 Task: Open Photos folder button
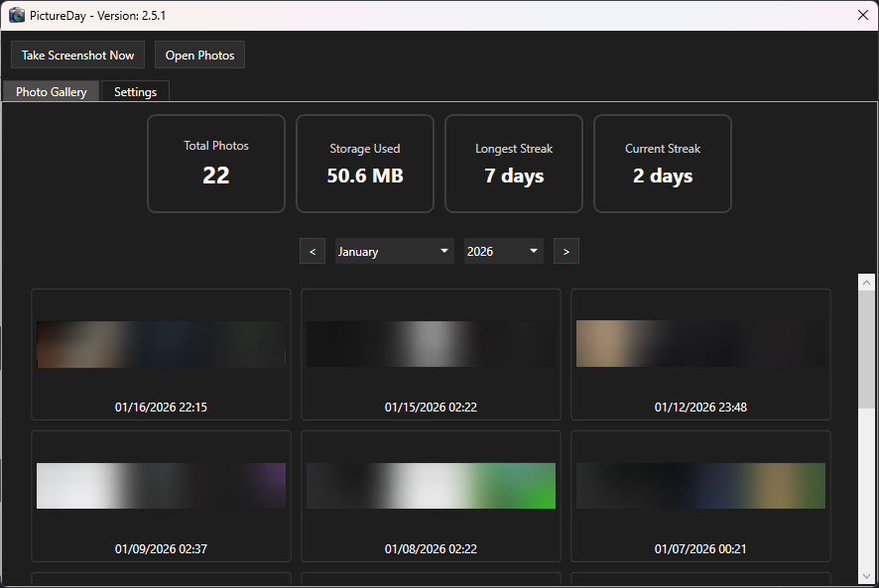(199, 55)
